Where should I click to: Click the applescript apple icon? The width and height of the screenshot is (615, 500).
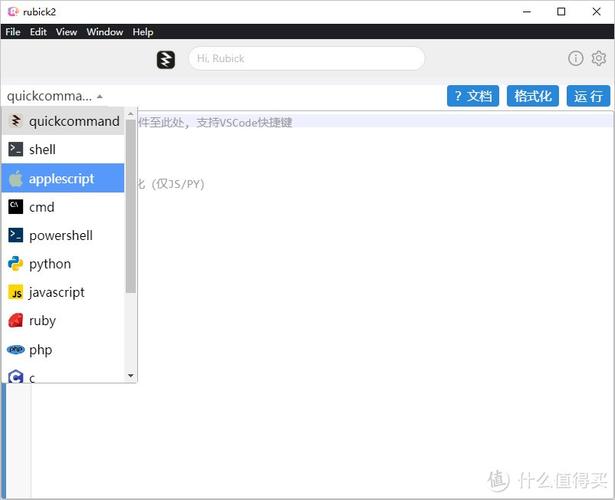click(16, 178)
